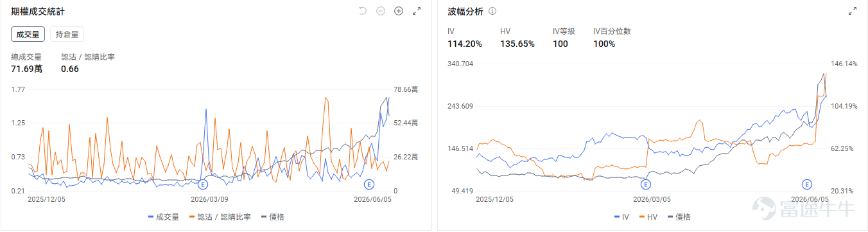Click the undo arrow in options volume panel
The image size is (868, 232).
click(363, 11)
